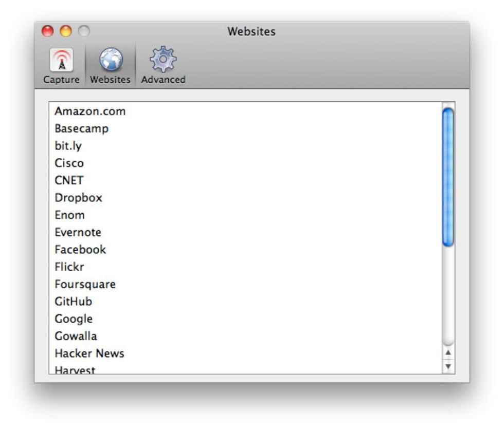Select Cisco in the list

pyautogui.click(x=246, y=163)
